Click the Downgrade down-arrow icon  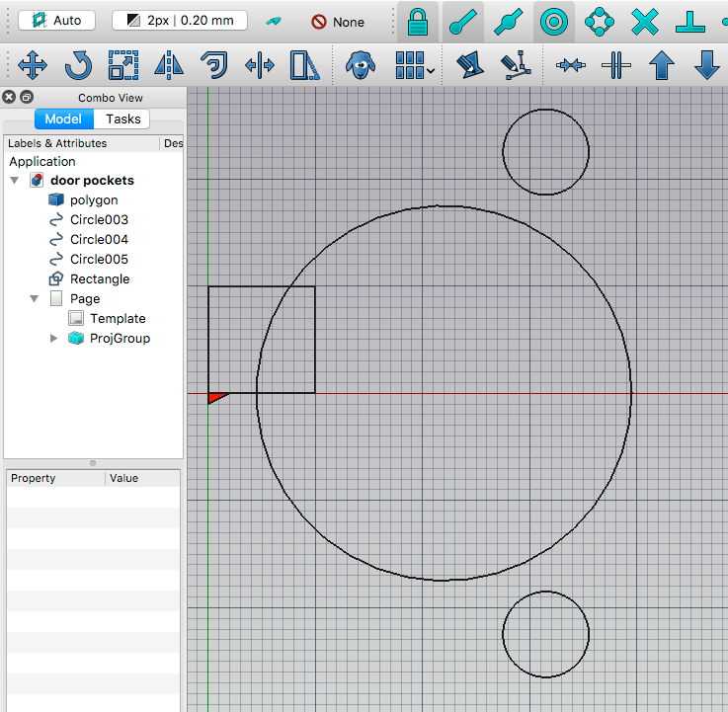tap(706, 66)
